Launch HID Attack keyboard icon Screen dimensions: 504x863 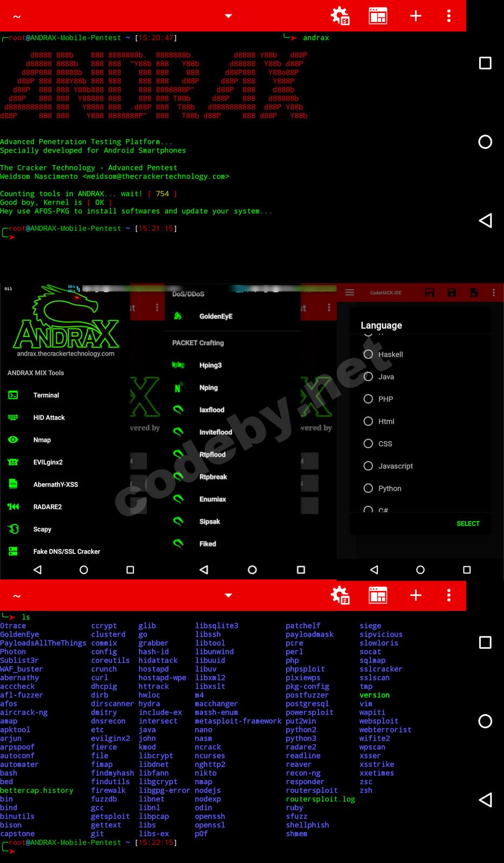tap(13, 417)
